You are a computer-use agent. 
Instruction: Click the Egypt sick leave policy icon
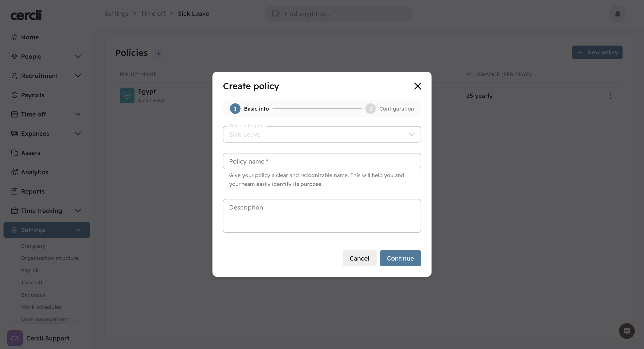(x=127, y=96)
